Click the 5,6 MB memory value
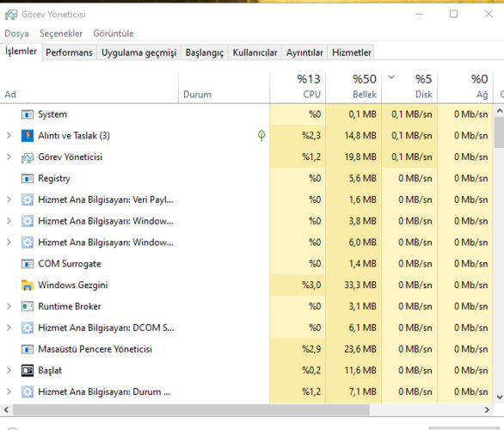The width and height of the screenshot is (504, 430). point(363,178)
